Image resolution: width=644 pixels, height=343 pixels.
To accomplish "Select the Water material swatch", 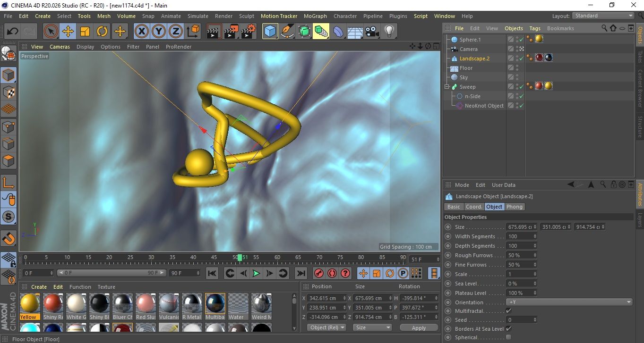I will coord(238,306).
